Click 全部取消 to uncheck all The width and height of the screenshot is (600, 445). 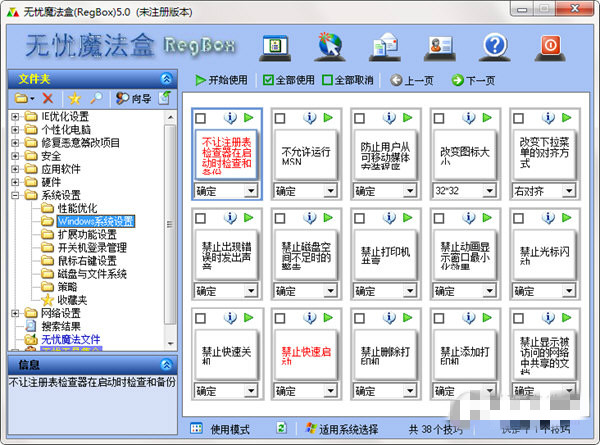[x=348, y=80]
